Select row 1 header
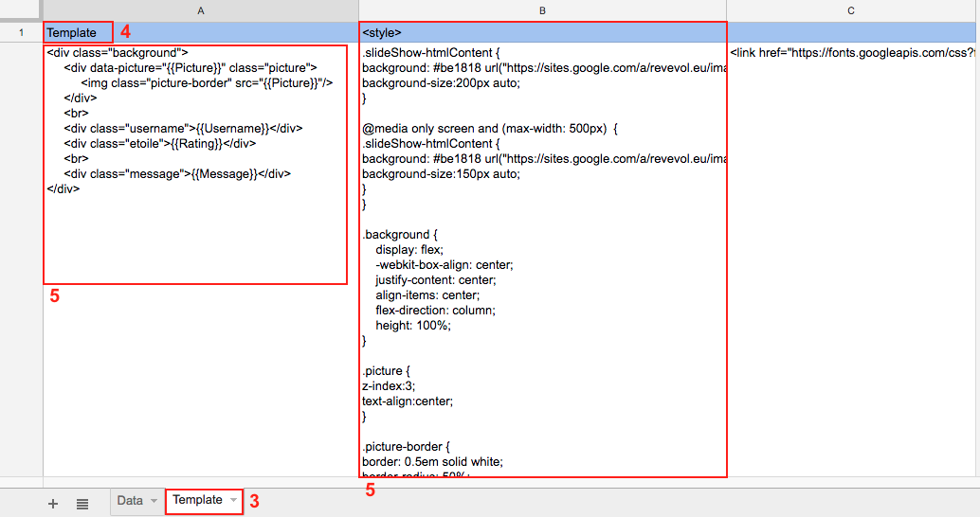 [x=21, y=32]
